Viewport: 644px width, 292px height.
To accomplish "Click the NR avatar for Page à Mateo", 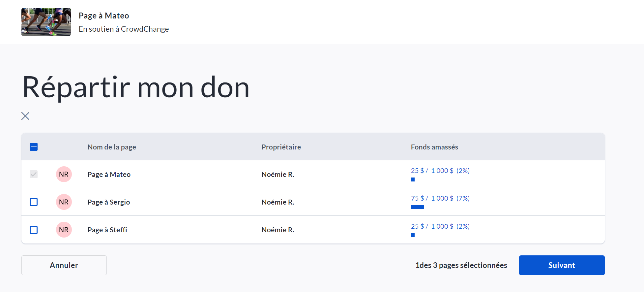I will [64, 174].
